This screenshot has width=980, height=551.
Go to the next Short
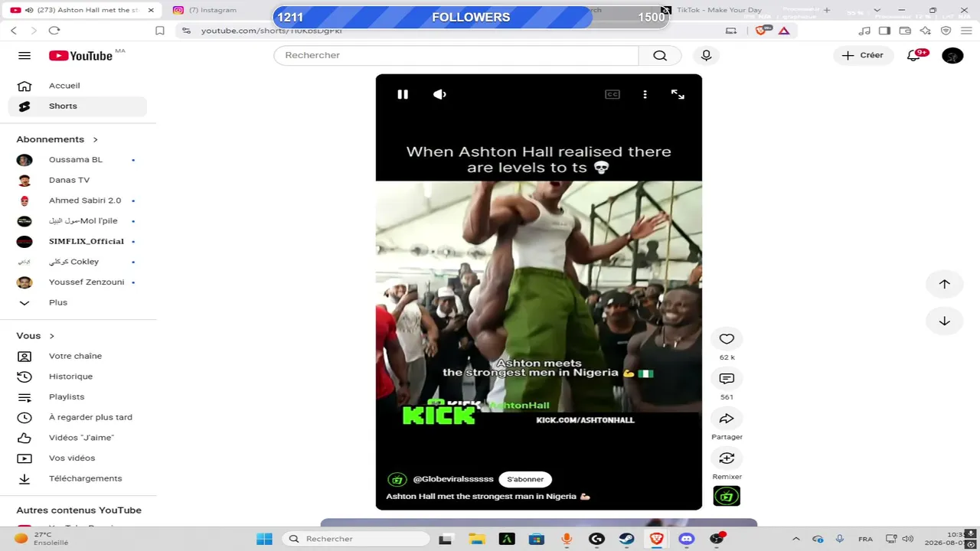tap(944, 321)
